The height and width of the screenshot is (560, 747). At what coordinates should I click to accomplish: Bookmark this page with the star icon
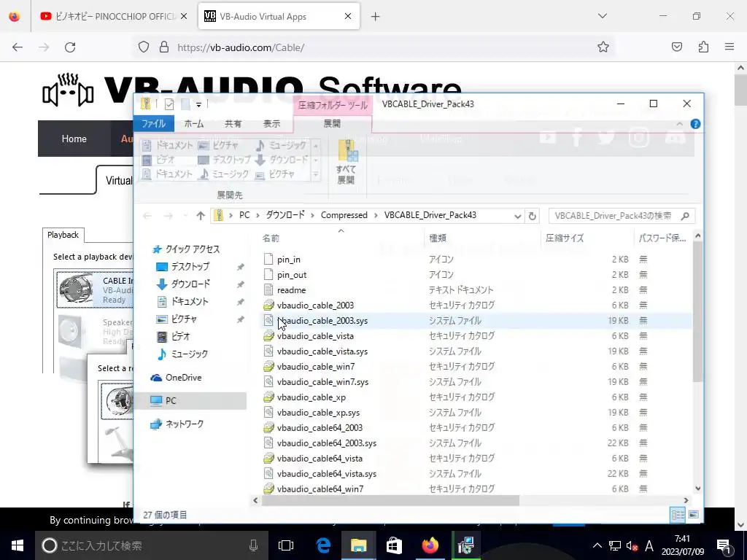[x=603, y=47]
